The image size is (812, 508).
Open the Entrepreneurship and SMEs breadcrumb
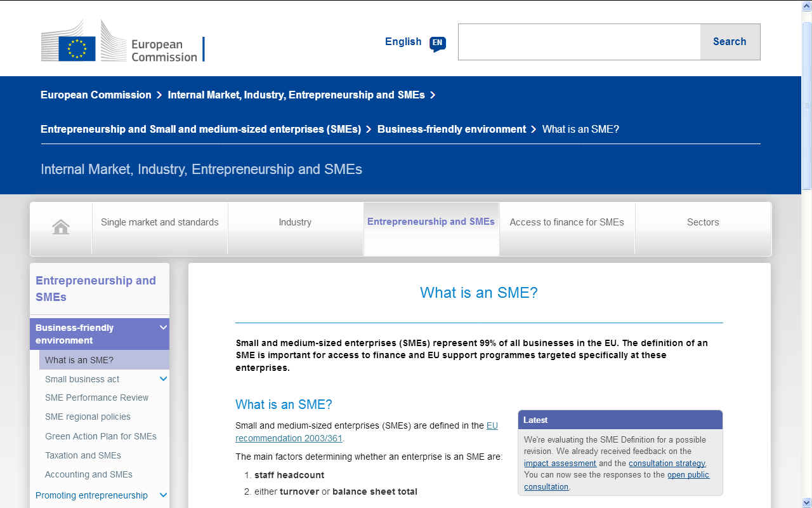click(x=200, y=129)
